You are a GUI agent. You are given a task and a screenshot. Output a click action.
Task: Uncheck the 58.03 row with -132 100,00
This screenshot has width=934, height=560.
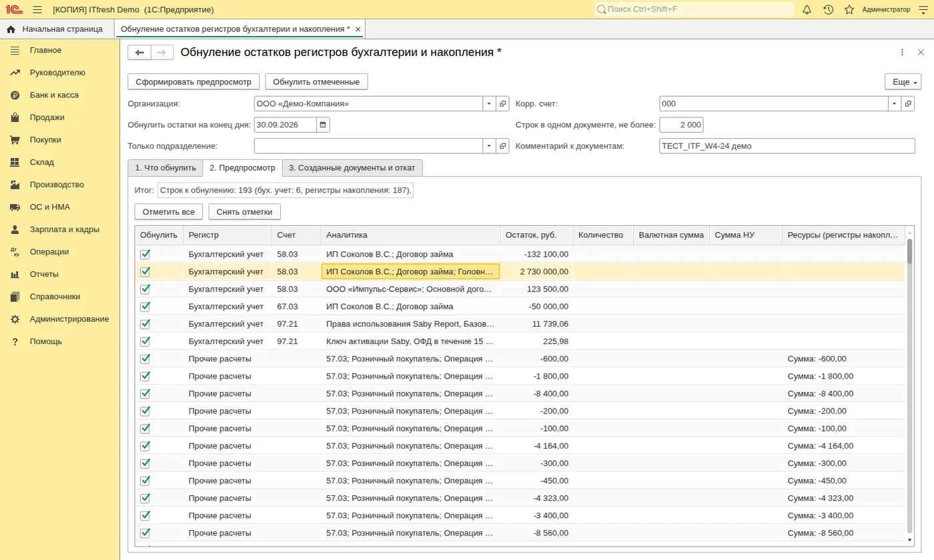145,254
